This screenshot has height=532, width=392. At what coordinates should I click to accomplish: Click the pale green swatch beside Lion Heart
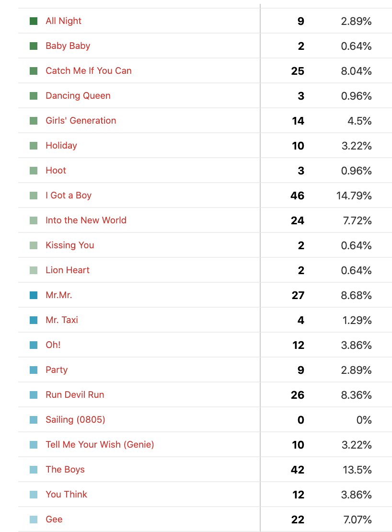pyautogui.click(x=34, y=270)
